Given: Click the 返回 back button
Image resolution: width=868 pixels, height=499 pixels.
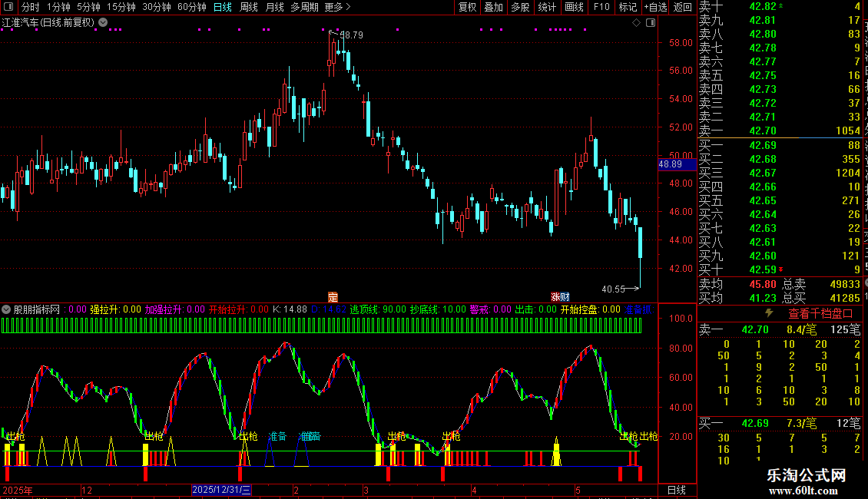Looking at the screenshot, I should [x=683, y=7].
